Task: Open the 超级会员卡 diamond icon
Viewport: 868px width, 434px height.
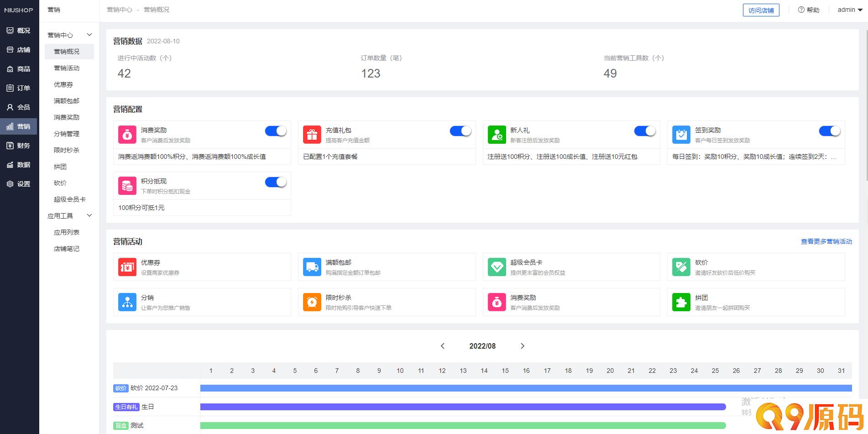Action: (x=497, y=267)
